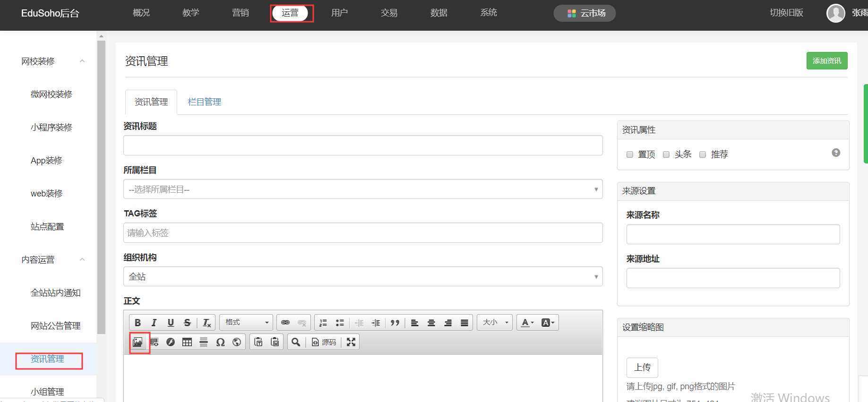Screen dimensions: 868x402
Task: Insert a table using the table icon
Action: click(187, 342)
